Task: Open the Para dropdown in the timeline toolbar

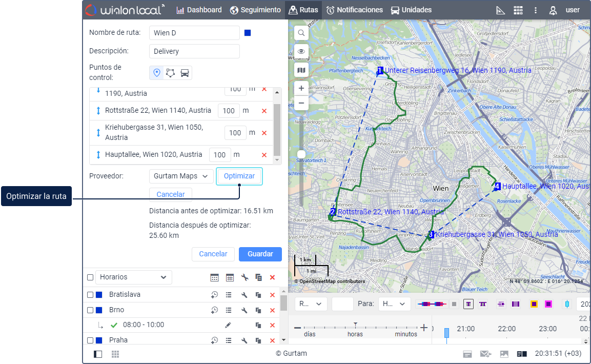Action: coord(394,304)
